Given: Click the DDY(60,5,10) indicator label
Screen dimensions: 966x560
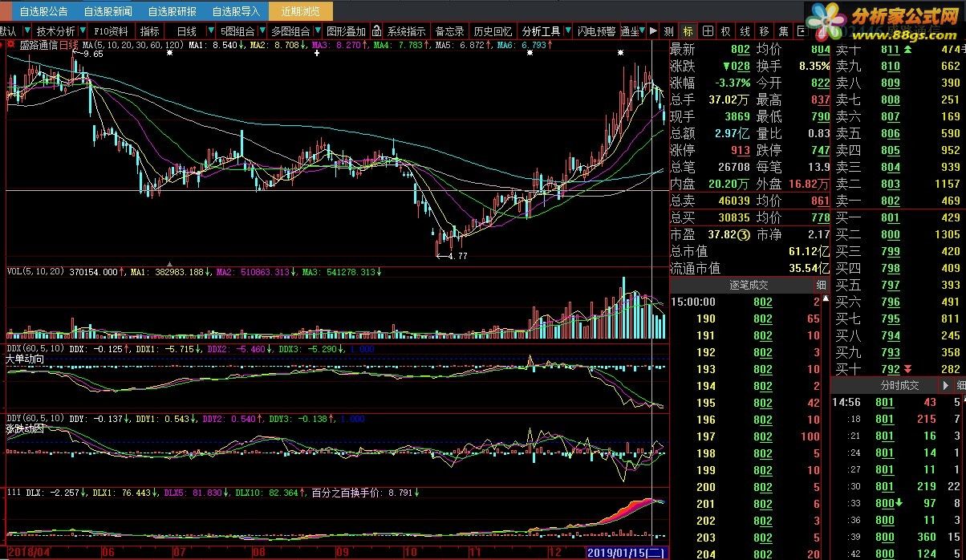Looking at the screenshot, I should point(36,418).
